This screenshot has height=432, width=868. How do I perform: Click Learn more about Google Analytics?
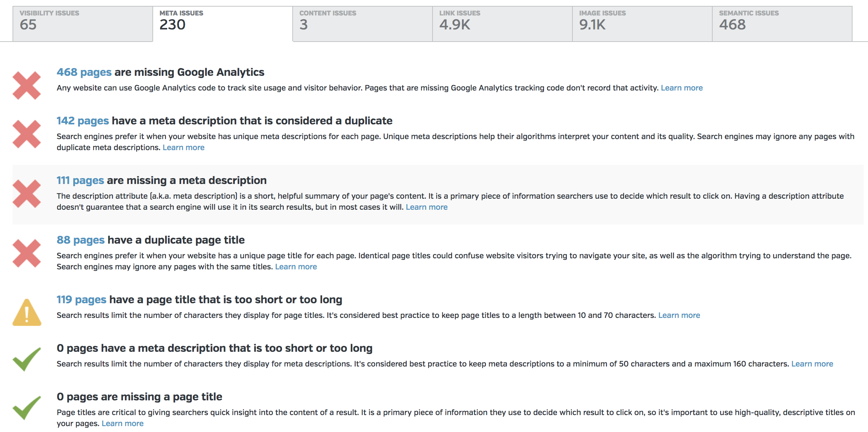[x=682, y=88]
